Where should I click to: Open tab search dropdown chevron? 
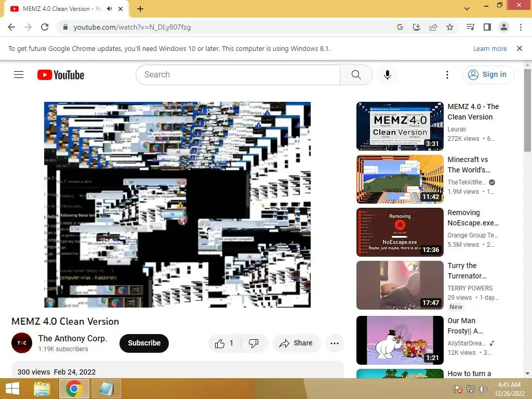coord(467,8)
